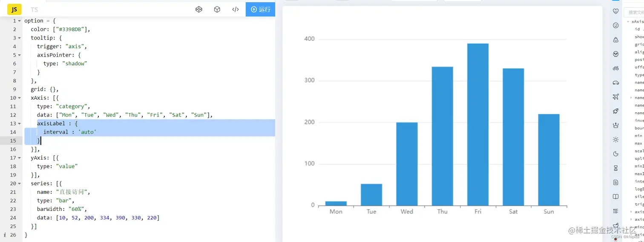
Task: Collapse code fold at line 5 axisPointer
Action: tap(20, 55)
